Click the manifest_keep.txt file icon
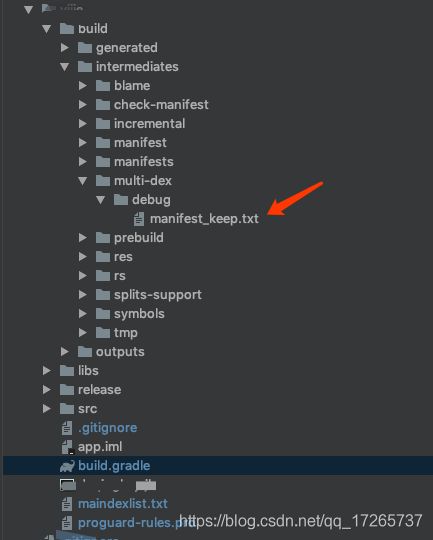Image resolution: width=433 pixels, height=540 pixels. click(x=139, y=219)
